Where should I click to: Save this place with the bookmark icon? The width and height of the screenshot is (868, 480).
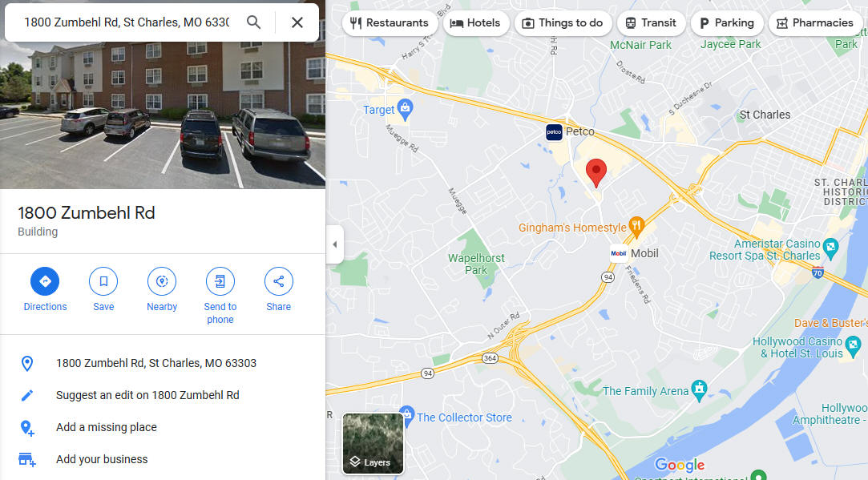103,281
